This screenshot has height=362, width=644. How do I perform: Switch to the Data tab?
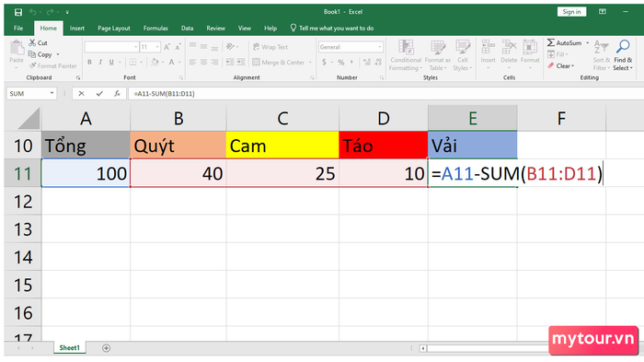point(187,29)
